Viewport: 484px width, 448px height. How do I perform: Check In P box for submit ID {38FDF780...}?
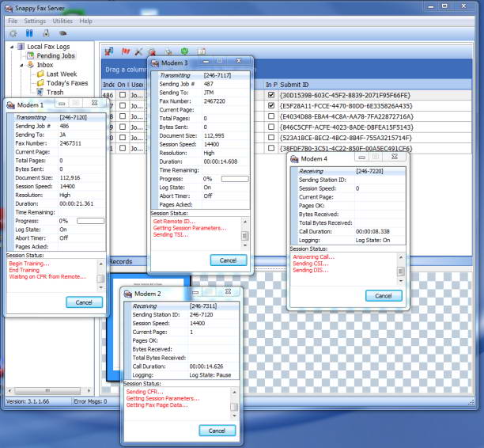click(271, 148)
